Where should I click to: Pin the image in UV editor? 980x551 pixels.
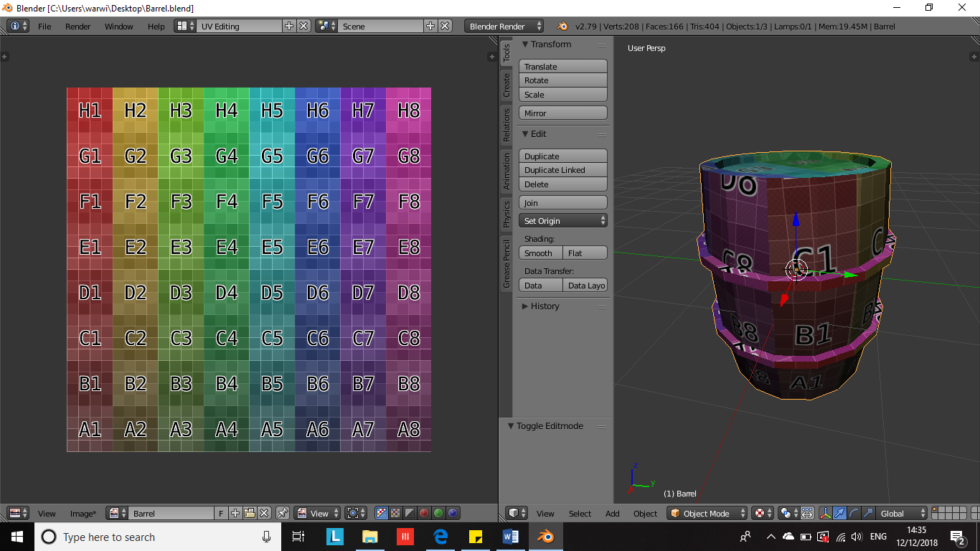coord(283,513)
